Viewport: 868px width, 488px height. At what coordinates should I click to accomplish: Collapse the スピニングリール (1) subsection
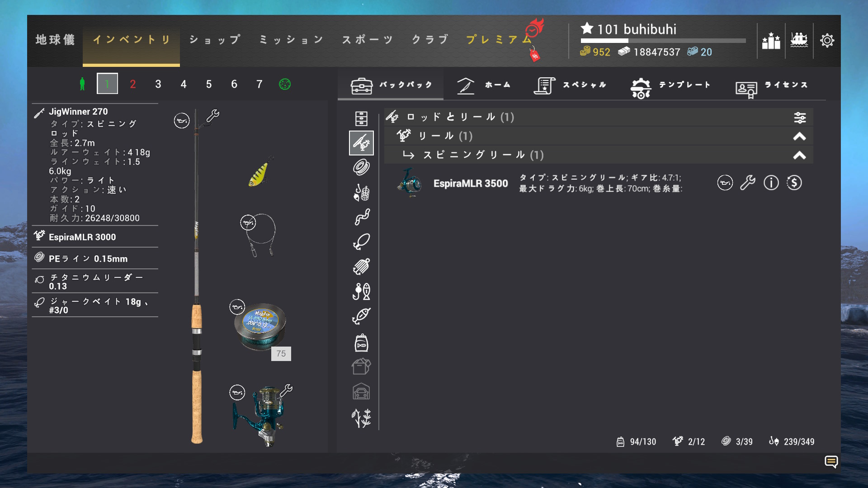(x=799, y=155)
